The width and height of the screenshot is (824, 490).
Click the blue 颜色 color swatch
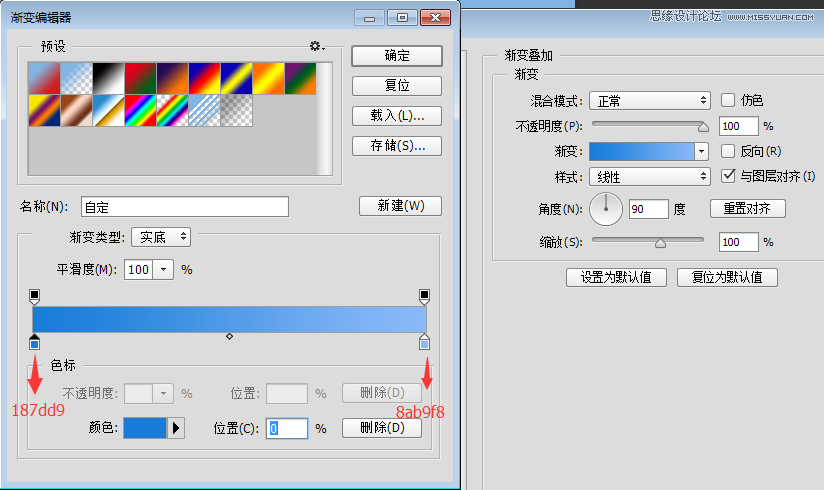click(143, 428)
